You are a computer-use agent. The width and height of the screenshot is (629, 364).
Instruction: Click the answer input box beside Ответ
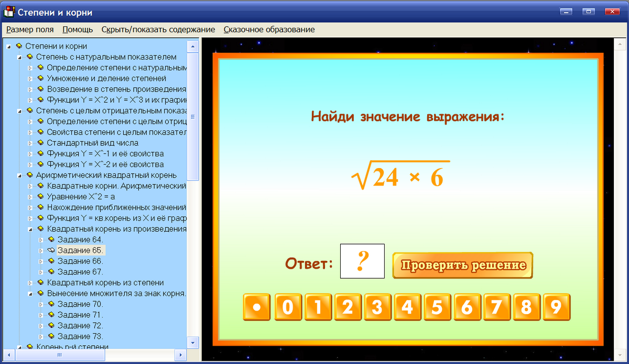tap(362, 261)
